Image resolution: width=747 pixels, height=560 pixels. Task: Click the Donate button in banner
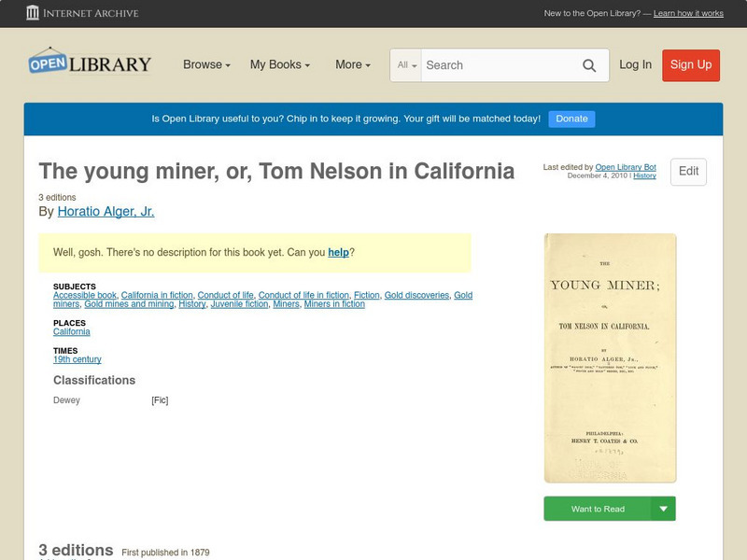point(571,119)
